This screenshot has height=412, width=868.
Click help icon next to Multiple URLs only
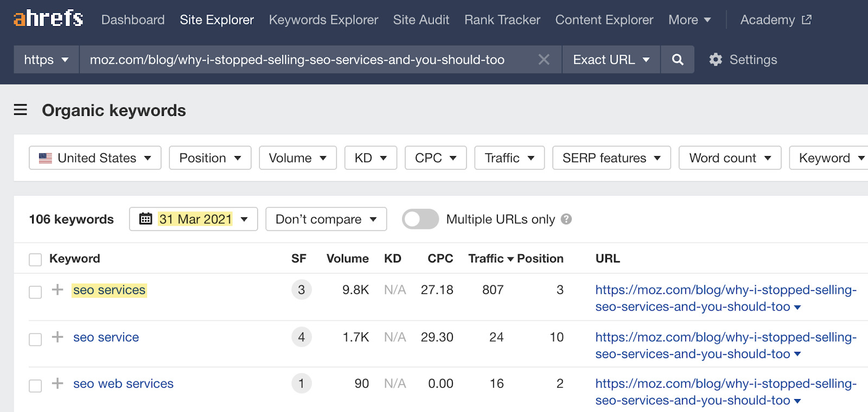[x=566, y=219]
